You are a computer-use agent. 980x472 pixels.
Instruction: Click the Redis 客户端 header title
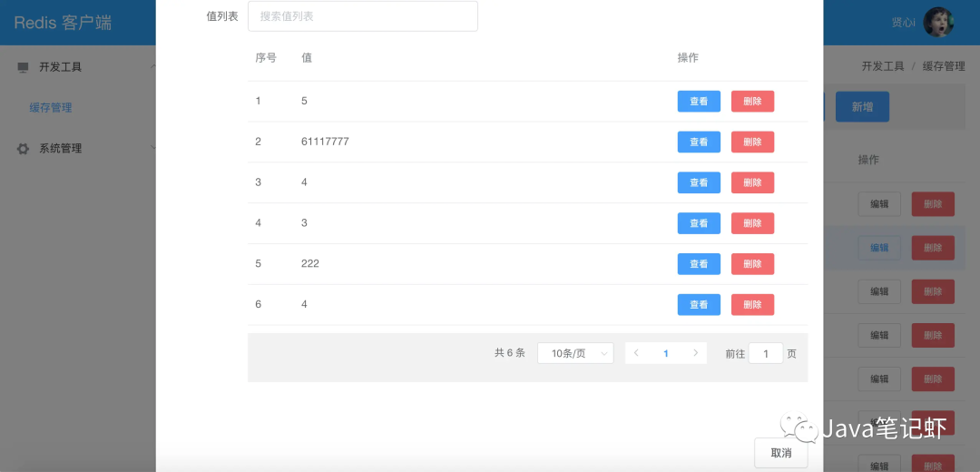(63, 23)
